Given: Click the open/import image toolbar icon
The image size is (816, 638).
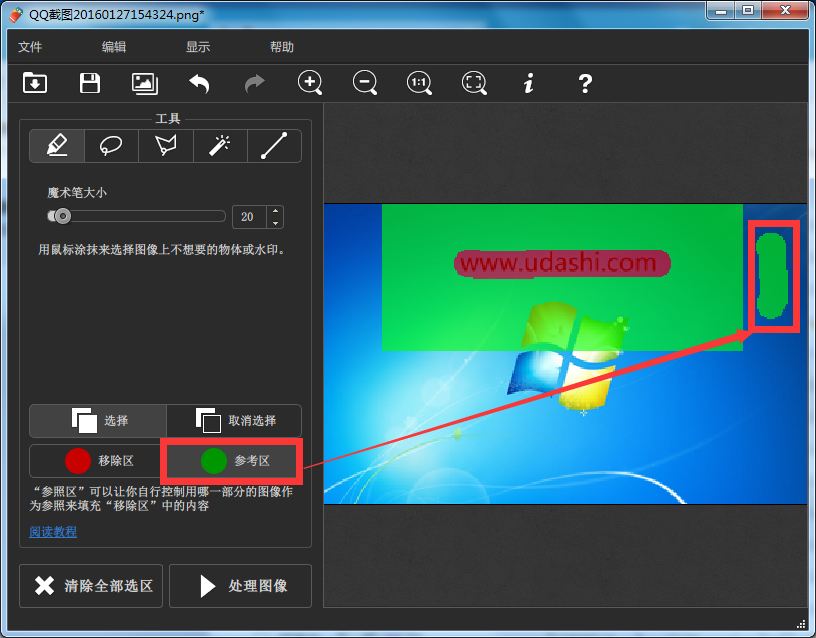Looking at the screenshot, I should (x=35, y=83).
